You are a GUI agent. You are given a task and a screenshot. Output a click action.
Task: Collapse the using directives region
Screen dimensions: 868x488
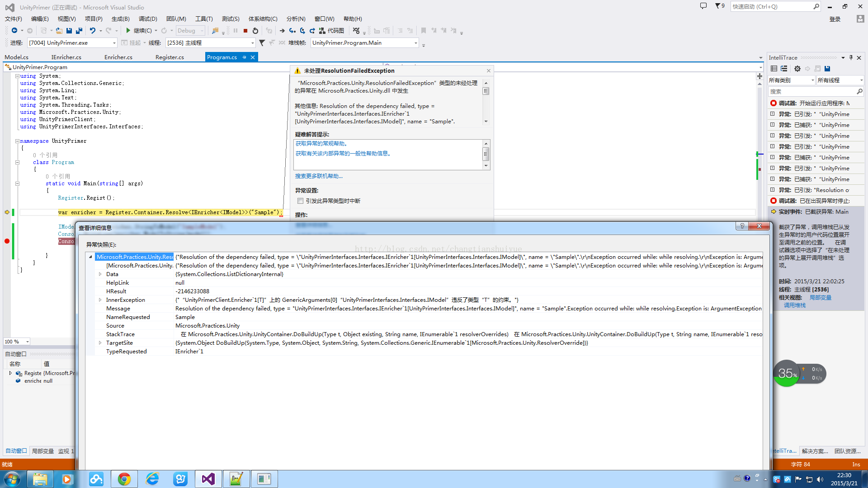pyautogui.click(x=17, y=76)
